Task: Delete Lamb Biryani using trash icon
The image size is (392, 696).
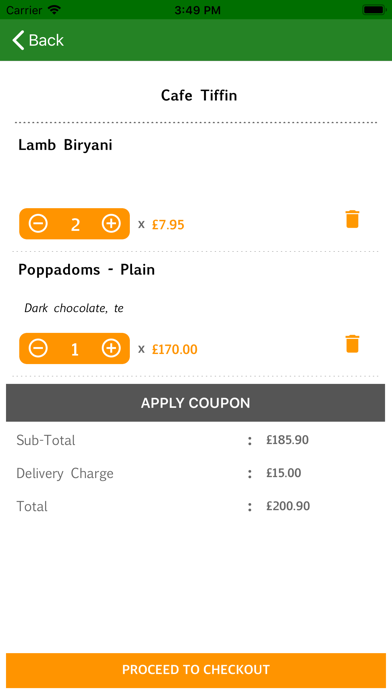Action: coord(352,219)
